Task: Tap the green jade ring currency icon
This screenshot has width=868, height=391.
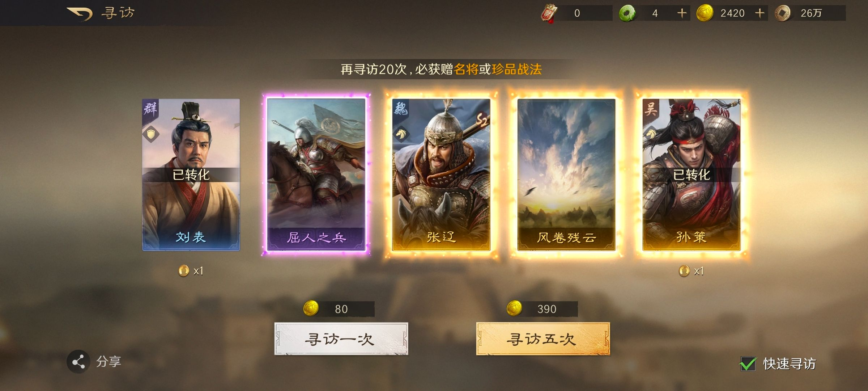Action: 627,13
